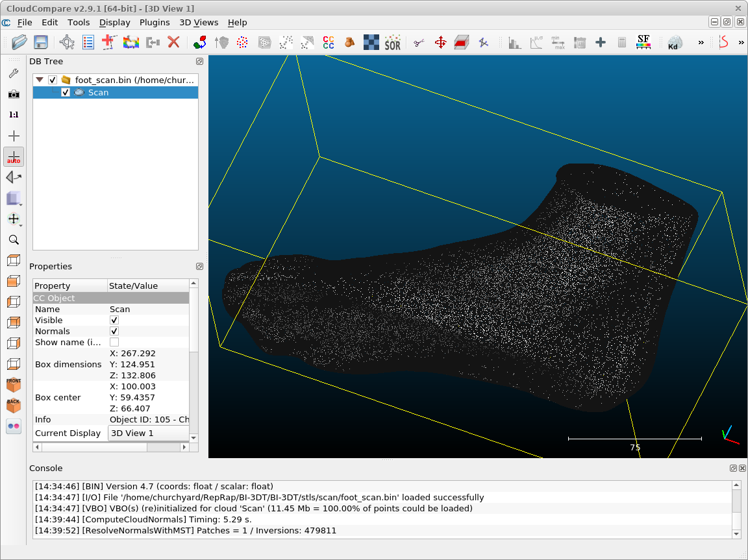Float the Console panel
This screenshot has width=748, height=560.
pos(733,469)
